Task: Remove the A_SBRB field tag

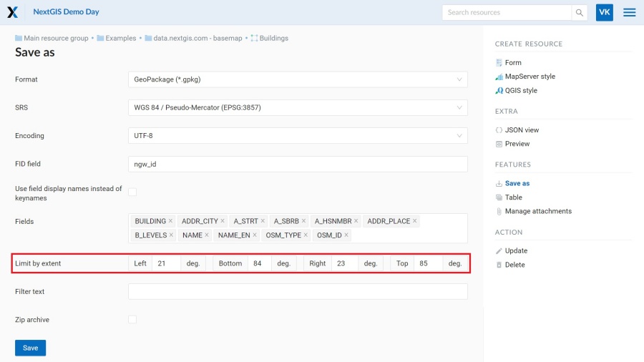Action: pos(303,221)
